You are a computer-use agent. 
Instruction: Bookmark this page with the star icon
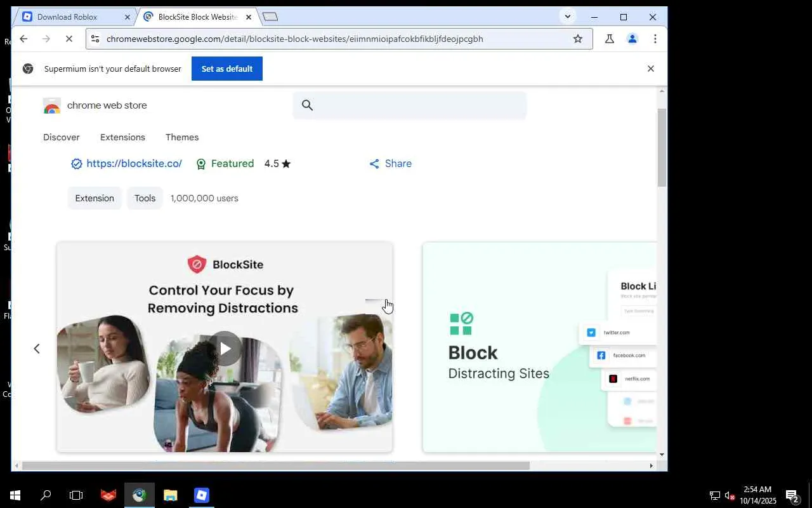click(578, 39)
